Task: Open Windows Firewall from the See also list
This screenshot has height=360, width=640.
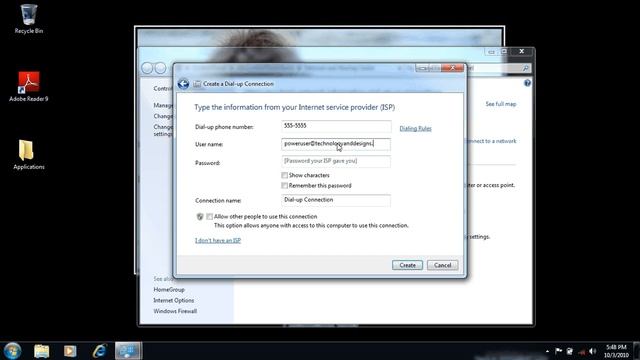Action: 175,311
